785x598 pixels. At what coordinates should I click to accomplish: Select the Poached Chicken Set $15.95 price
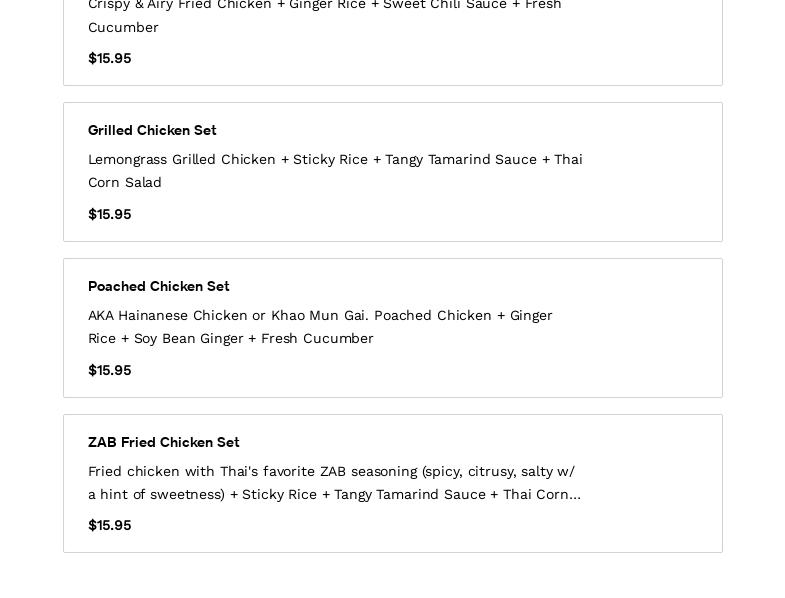coord(110,370)
